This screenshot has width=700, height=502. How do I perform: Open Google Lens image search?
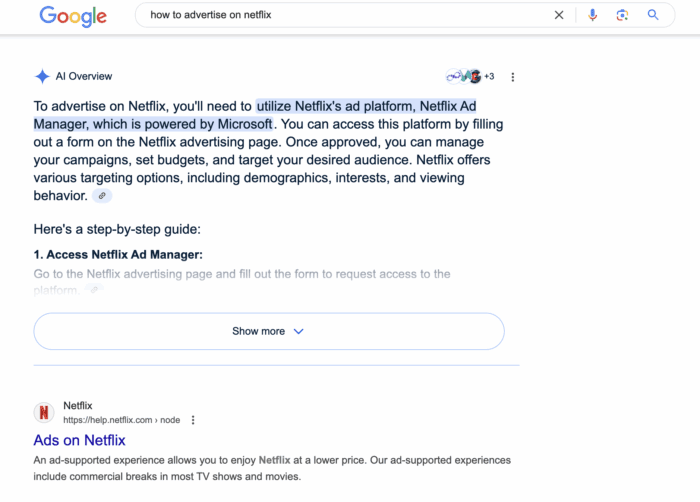622,15
